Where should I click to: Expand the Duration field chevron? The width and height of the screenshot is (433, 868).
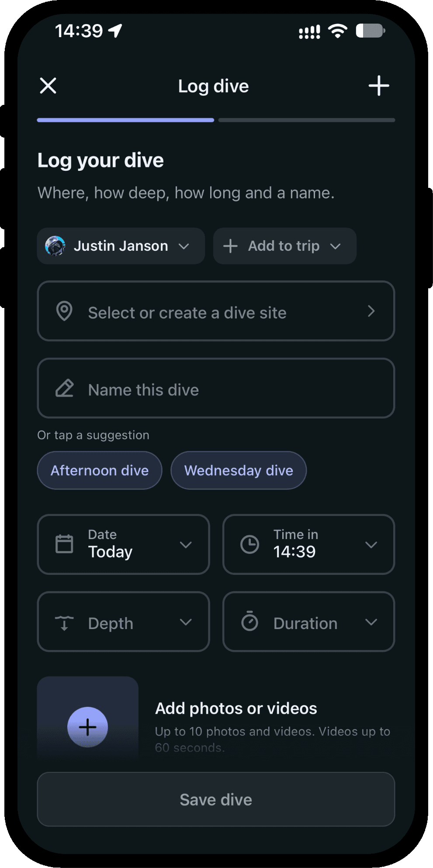[x=371, y=622]
